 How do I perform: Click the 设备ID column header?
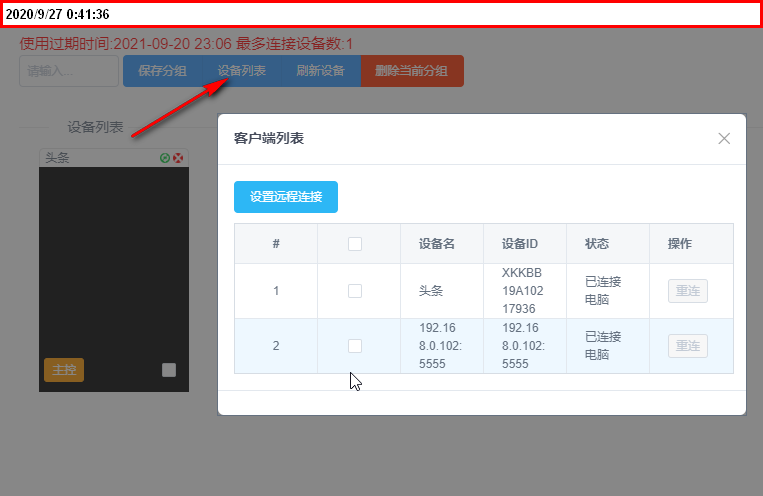coord(520,244)
